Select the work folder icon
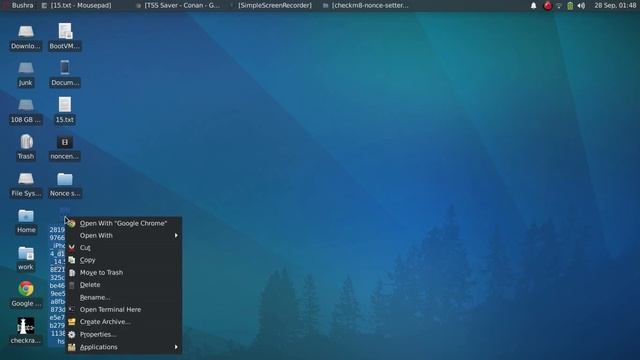 tap(26, 253)
